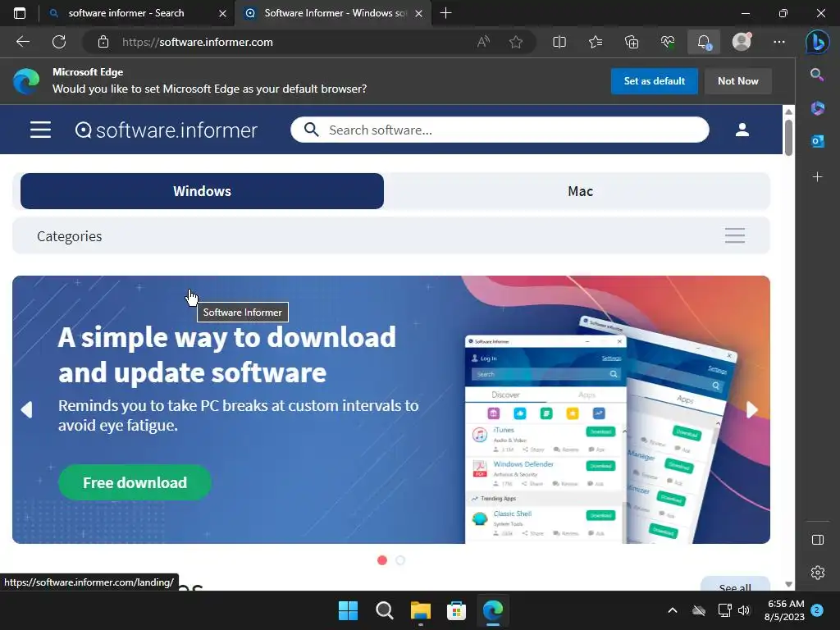Open Outlook sidebar icon
840x630 pixels.
(817, 141)
